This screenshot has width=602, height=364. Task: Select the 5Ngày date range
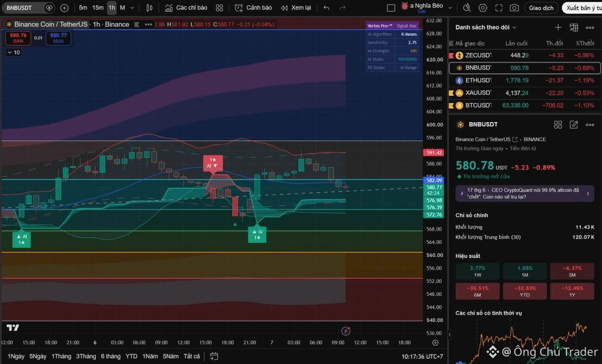click(38, 356)
